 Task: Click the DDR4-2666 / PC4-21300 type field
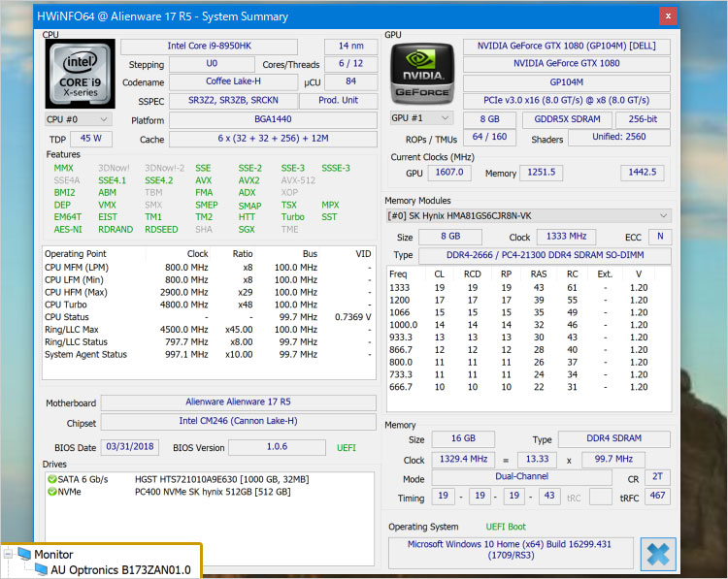coord(546,255)
